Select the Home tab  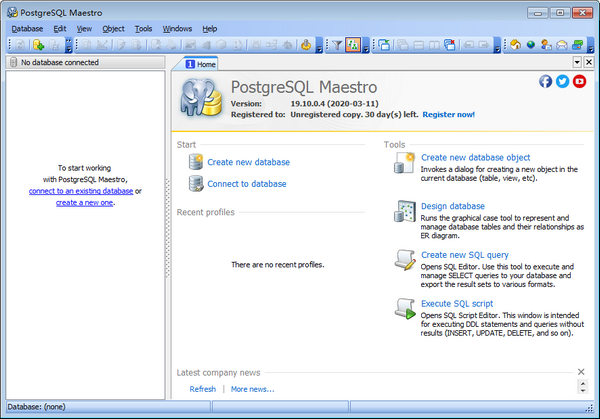coord(200,63)
